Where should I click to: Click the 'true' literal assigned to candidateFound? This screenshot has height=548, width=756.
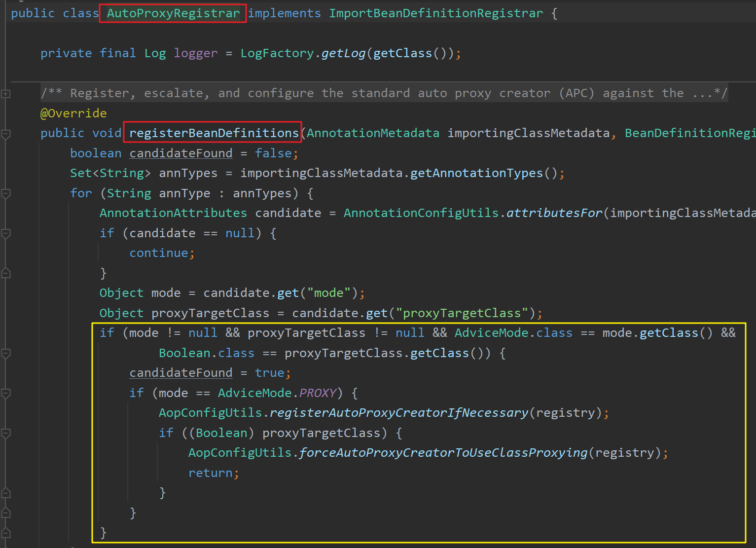tap(269, 373)
